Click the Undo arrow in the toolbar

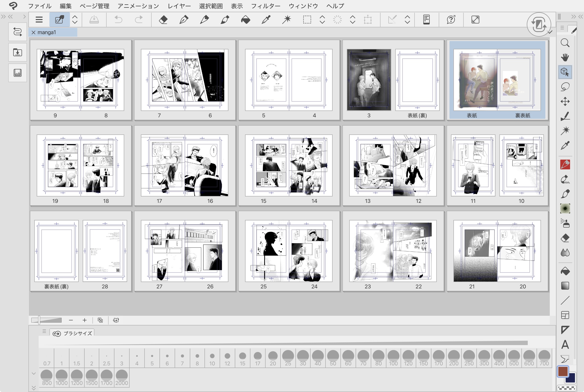118,20
